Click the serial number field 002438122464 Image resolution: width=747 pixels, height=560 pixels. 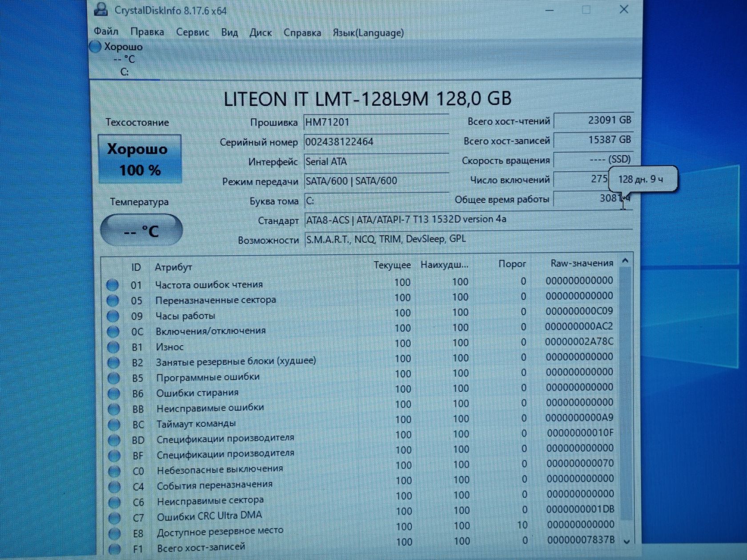[376, 142]
